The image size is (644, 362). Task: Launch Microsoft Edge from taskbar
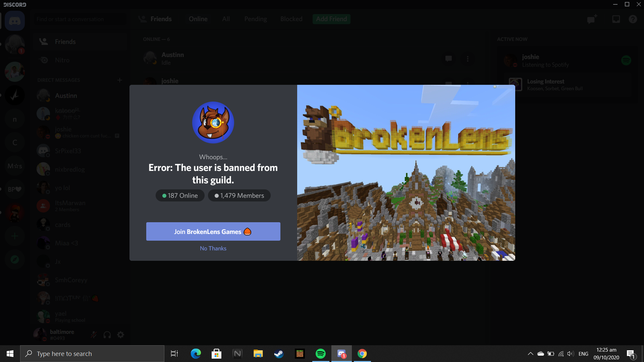point(196,354)
